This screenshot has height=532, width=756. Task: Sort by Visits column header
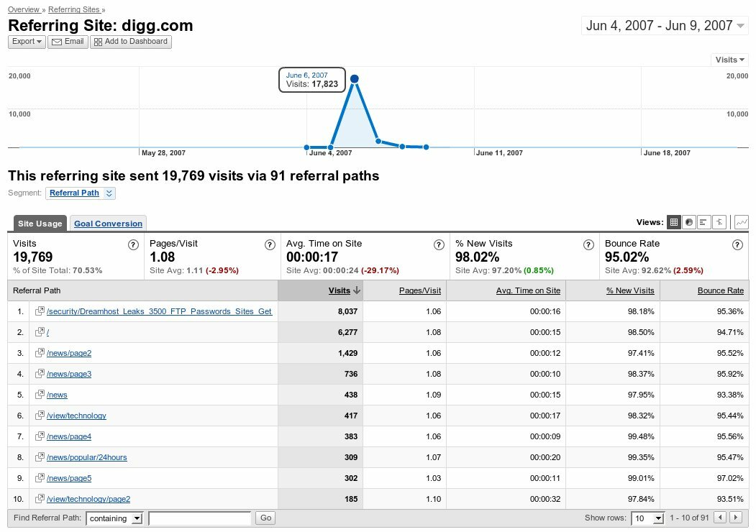point(340,290)
